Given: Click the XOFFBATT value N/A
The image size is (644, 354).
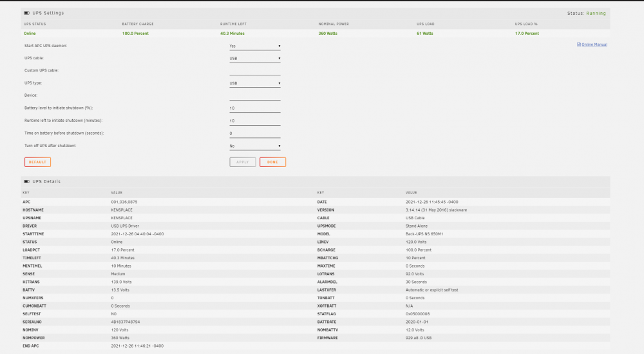Looking at the screenshot, I should point(409,306).
